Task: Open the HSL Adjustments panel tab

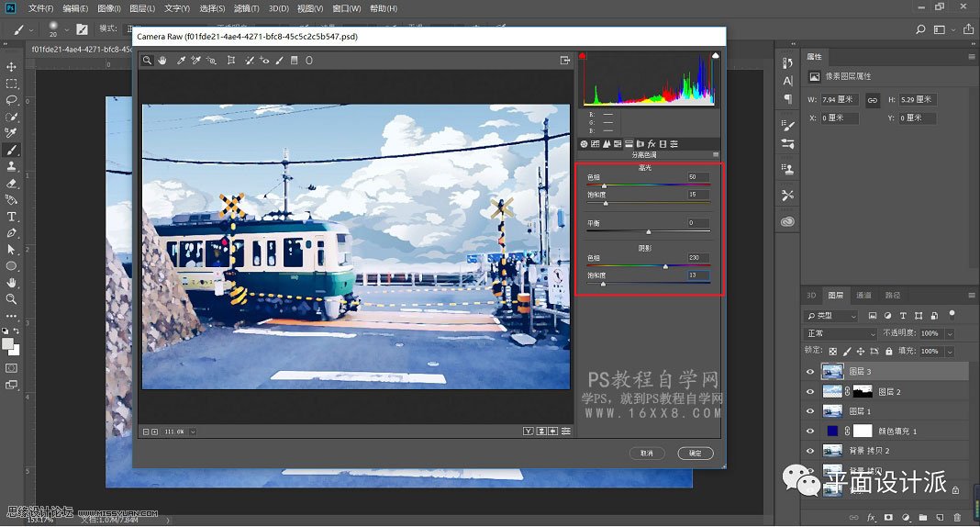Action: (618, 144)
